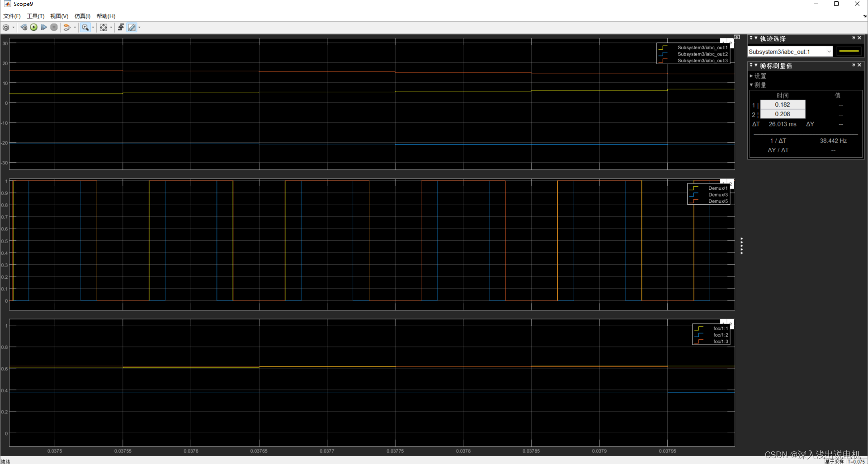Toggle the cursor measurements ruler tool
This screenshot has width=868, height=464.
(x=132, y=28)
